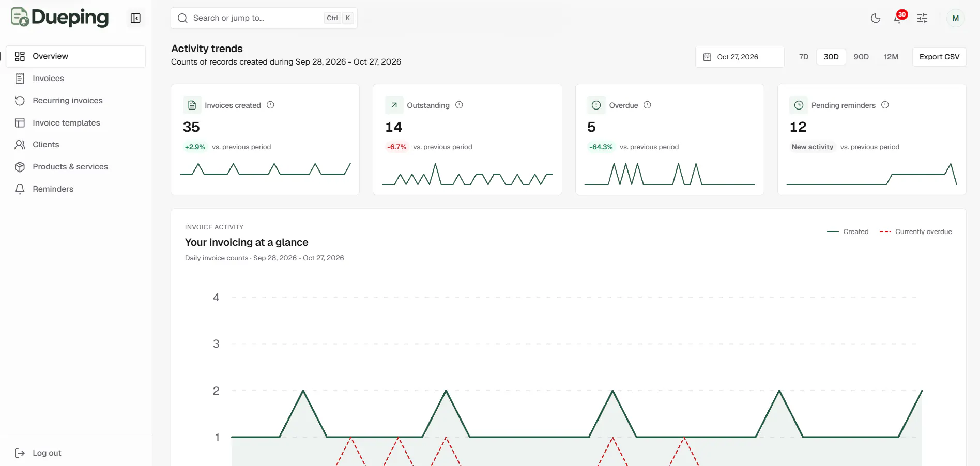Focus the Search or jump to field
Image resolution: width=980 pixels, height=466 pixels.
(x=264, y=18)
